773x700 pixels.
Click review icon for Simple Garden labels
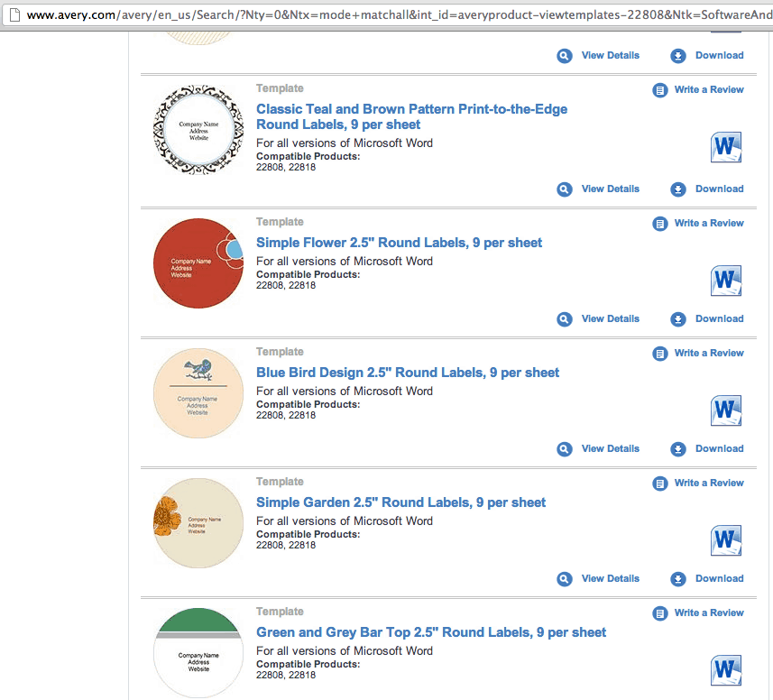(x=660, y=484)
